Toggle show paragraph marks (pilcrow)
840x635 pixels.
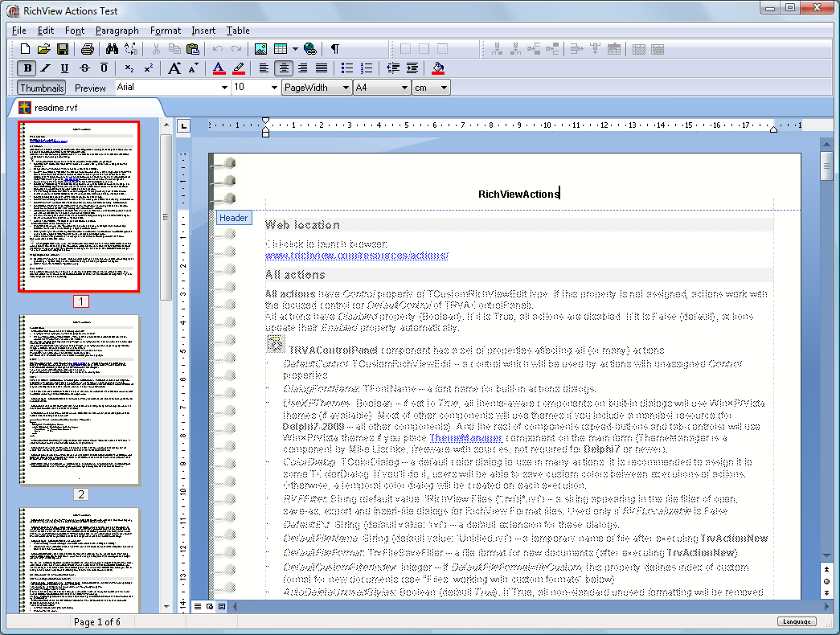[334, 49]
